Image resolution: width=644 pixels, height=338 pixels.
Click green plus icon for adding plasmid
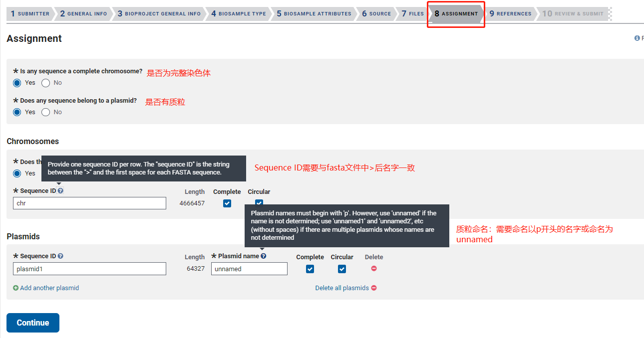[15, 288]
